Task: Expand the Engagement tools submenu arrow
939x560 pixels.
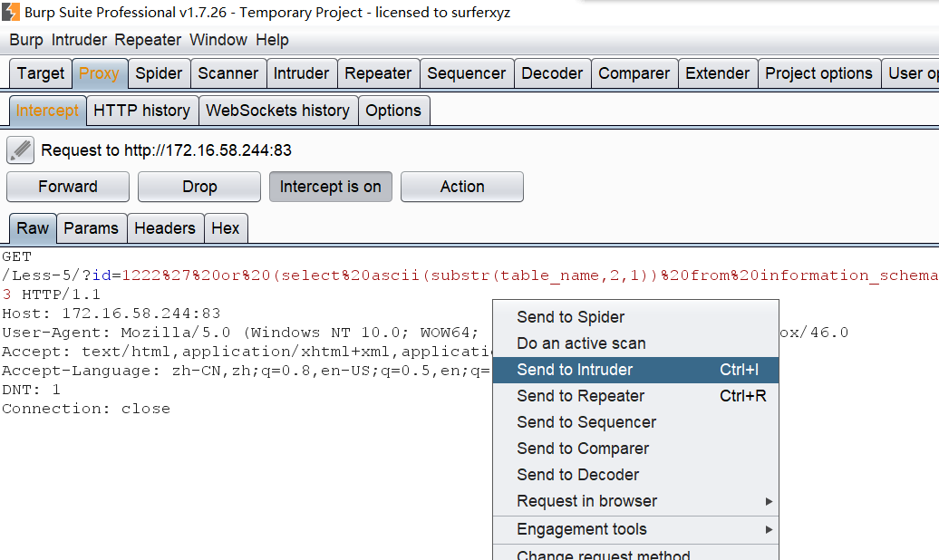Action: [x=769, y=529]
